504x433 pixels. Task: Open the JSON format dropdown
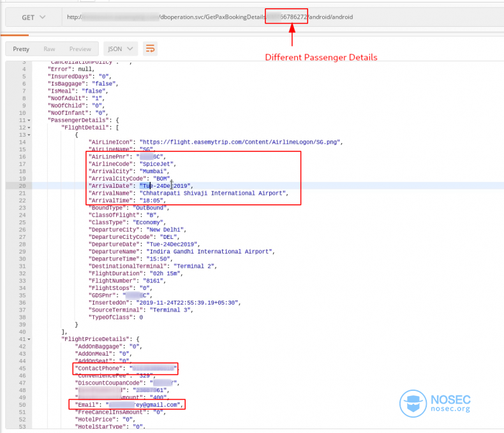[121, 49]
